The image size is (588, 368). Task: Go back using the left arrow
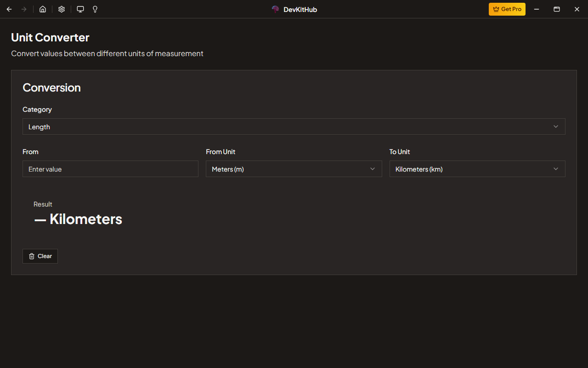(9, 9)
